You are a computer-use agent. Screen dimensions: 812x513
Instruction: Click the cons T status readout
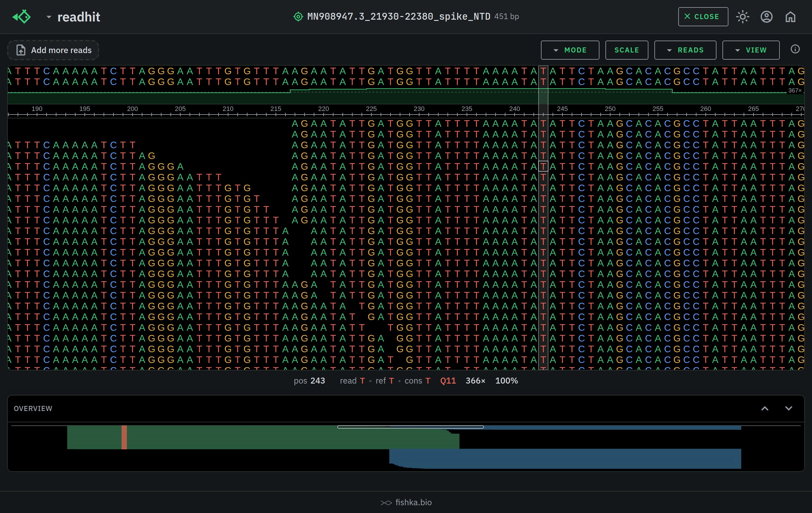[417, 381]
